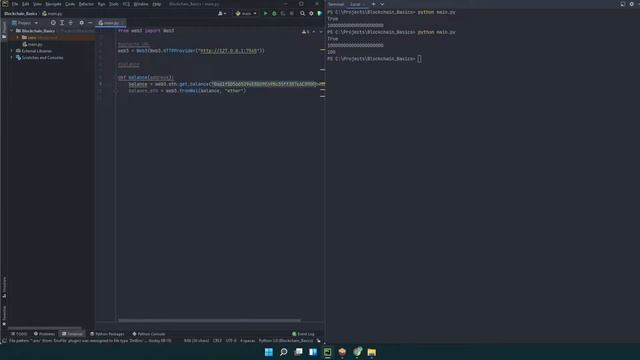Open IDE settings gear in top toolbar

click(311, 13)
